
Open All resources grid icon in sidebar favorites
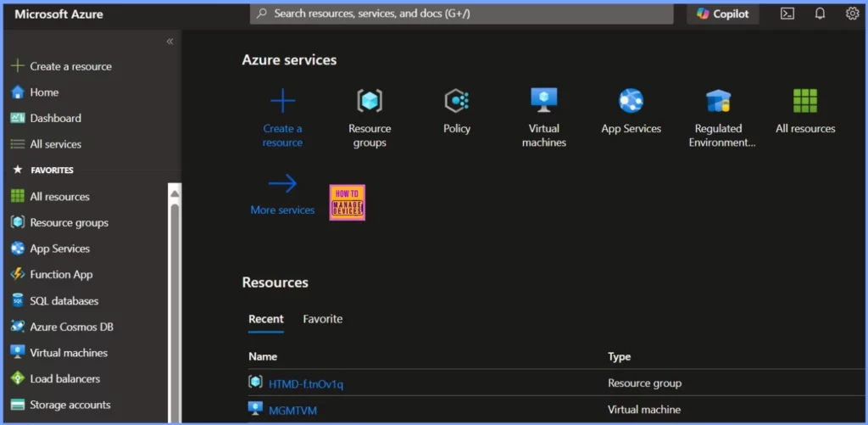(x=18, y=196)
